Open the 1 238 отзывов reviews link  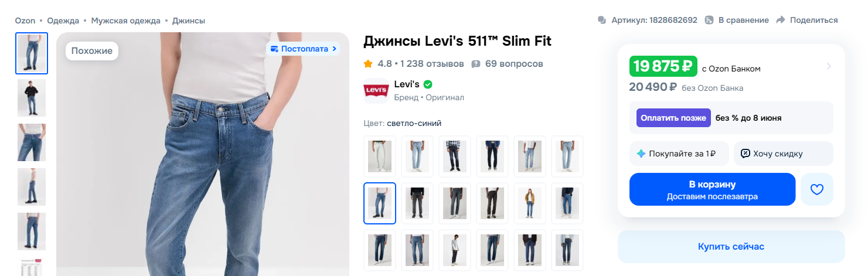click(x=432, y=63)
